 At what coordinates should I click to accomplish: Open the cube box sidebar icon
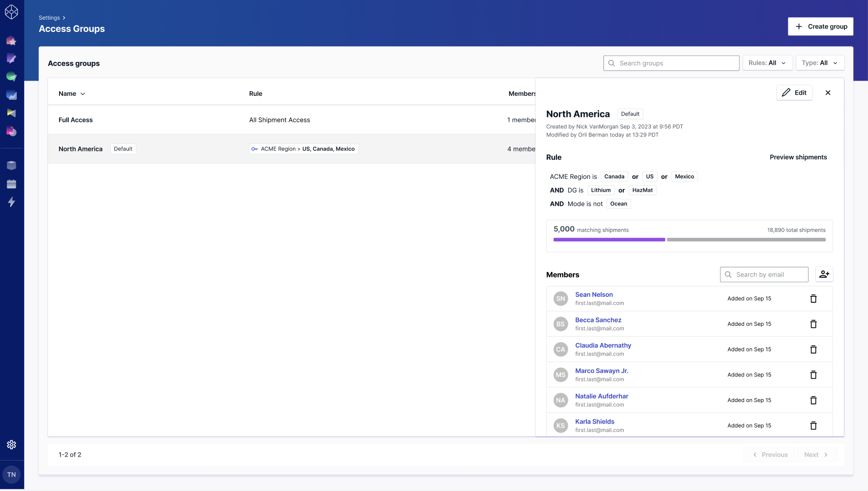click(x=11, y=166)
